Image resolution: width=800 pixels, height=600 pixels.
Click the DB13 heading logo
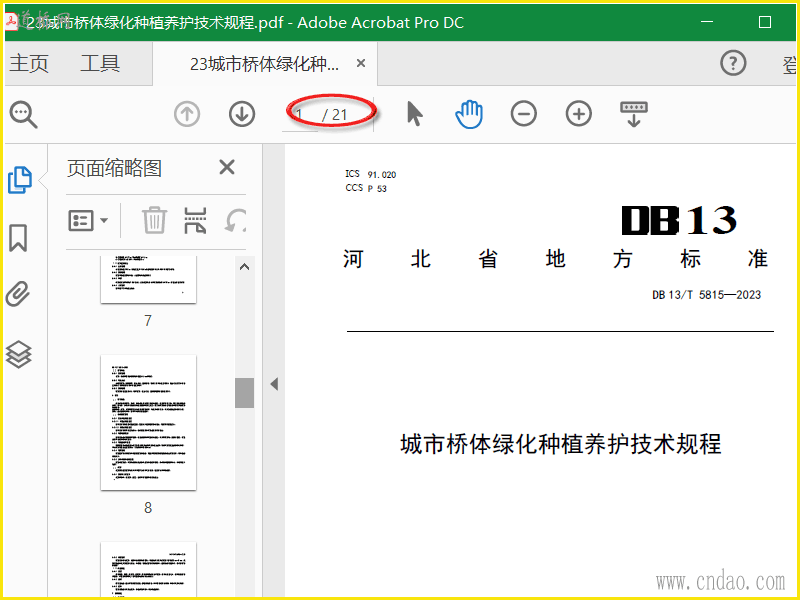point(679,220)
